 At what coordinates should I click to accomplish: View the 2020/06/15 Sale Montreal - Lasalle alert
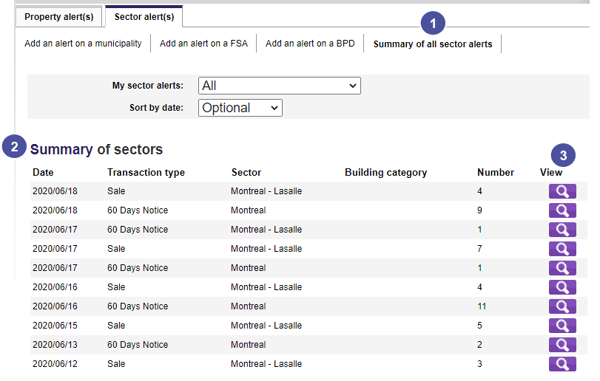click(562, 326)
